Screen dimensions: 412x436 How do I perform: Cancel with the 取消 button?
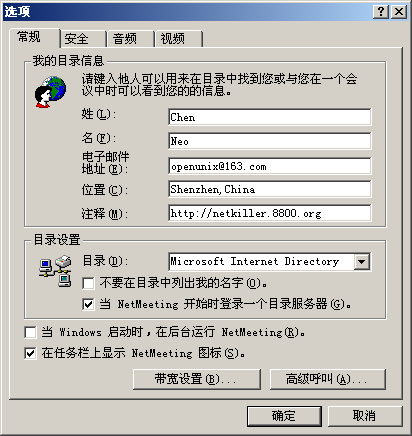tap(365, 416)
